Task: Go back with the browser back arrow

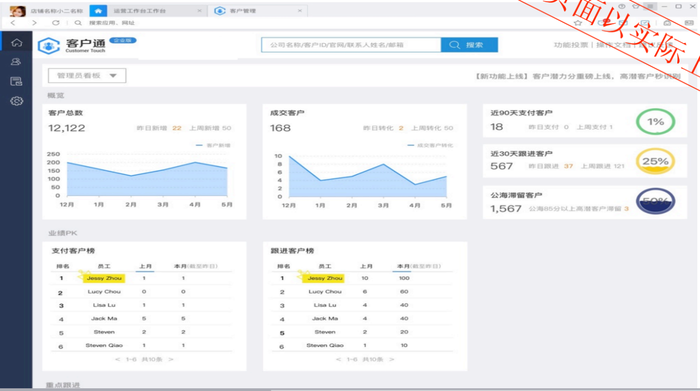Action: point(13,23)
